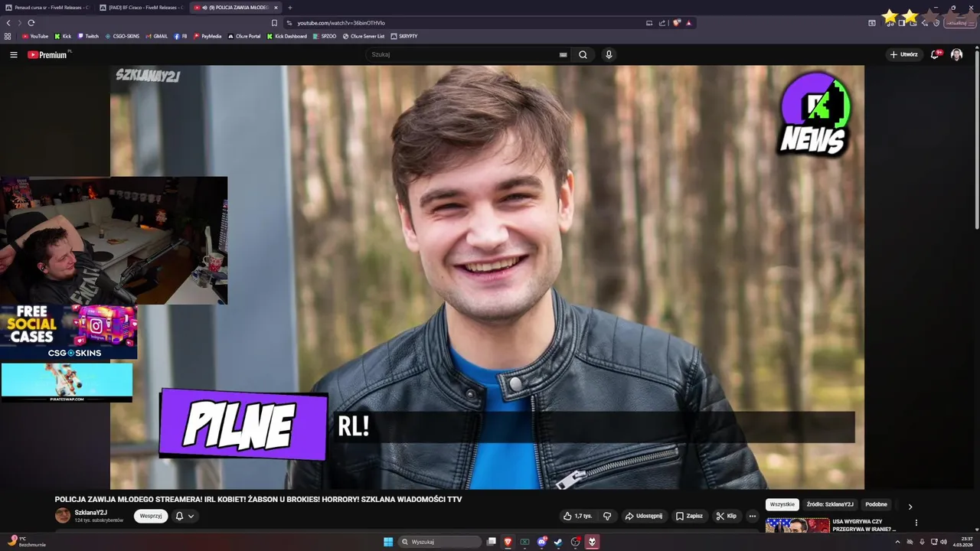Open the SzklanaY2J channel name link

click(90, 512)
